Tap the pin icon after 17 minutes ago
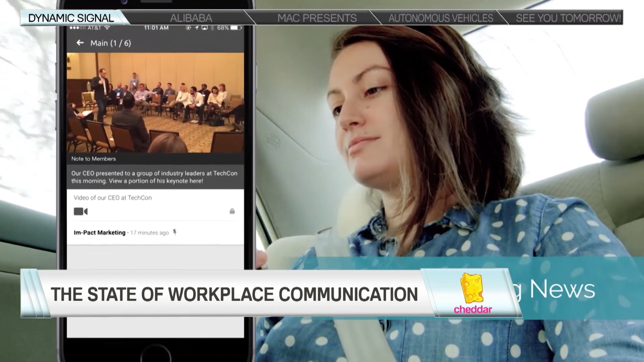Screen dimensions: 644x362 click(174, 232)
